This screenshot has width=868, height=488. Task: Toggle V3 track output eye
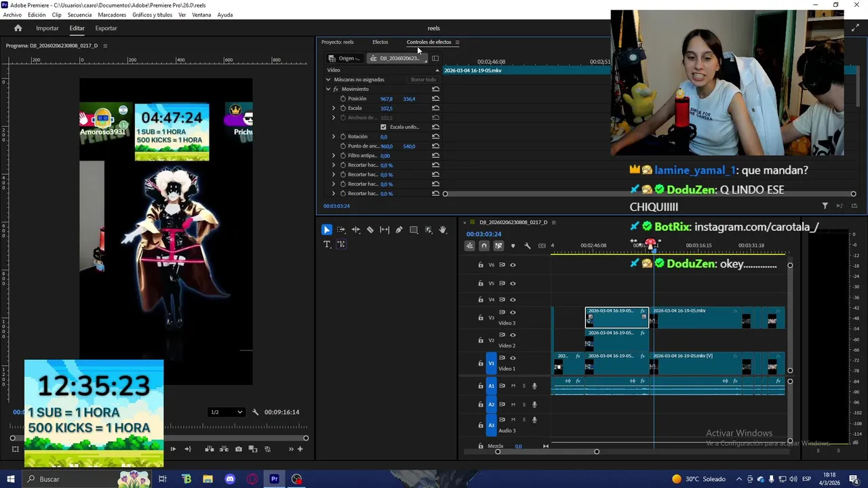click(x=513, y=312)
